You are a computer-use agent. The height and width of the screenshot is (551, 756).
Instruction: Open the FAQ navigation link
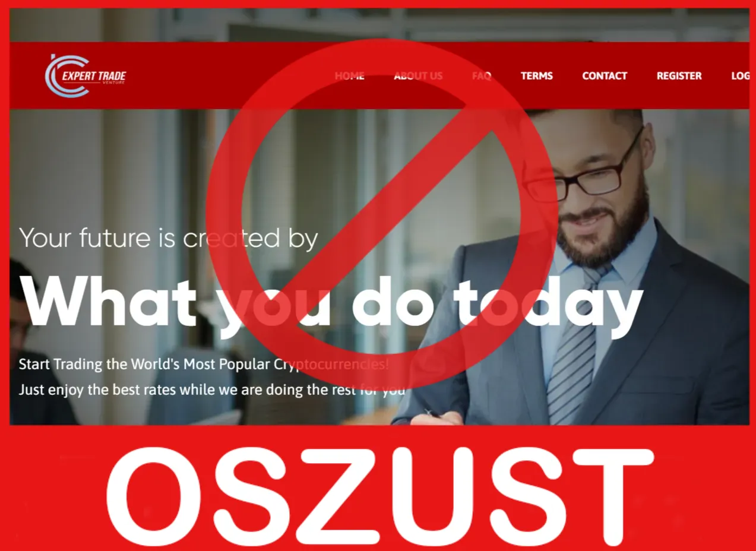(482, 76)
